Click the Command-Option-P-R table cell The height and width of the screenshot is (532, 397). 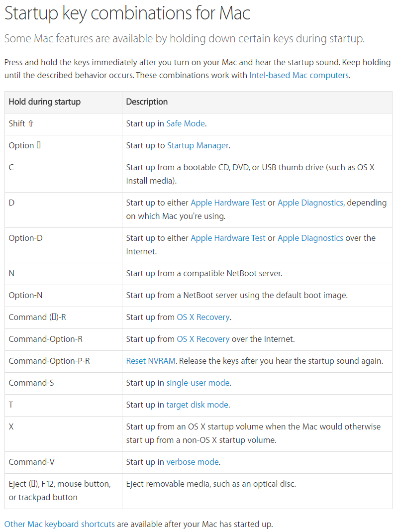(x=49, y=361)
